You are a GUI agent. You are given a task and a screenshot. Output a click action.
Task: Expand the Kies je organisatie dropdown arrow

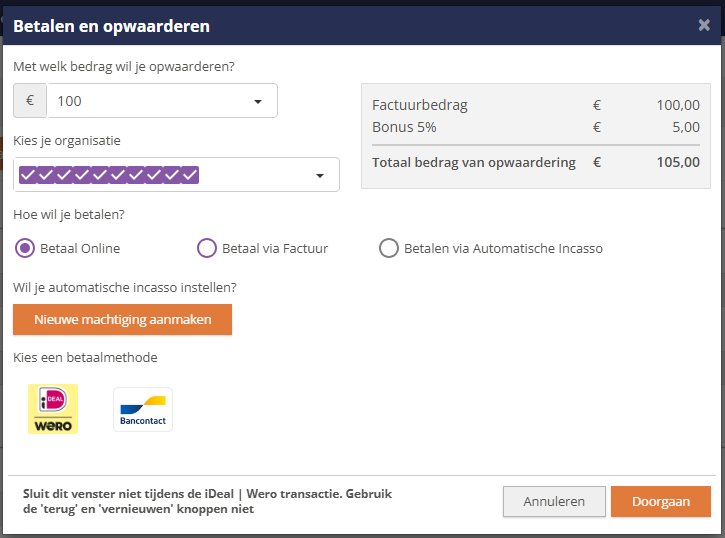coord(320,175)
